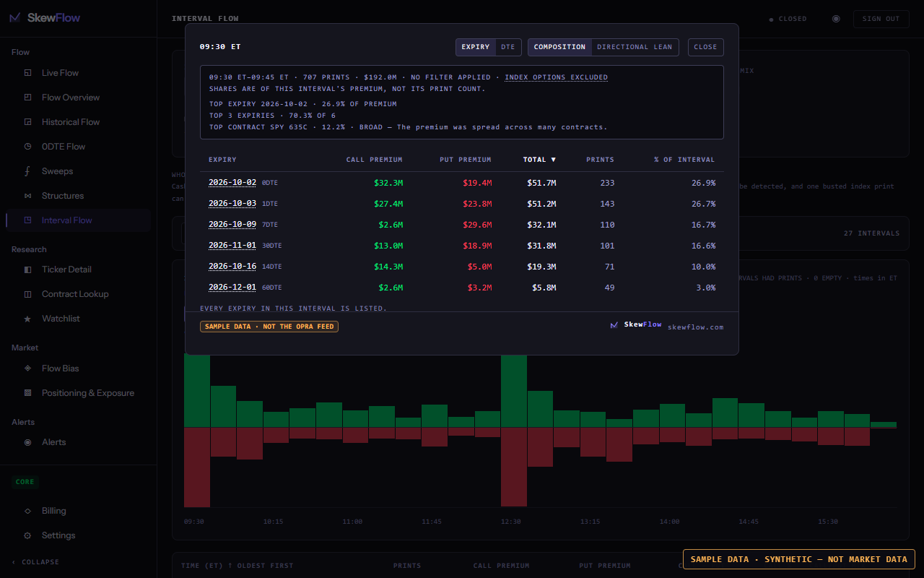
Task: Sort by CALL PREMIUM column header
Action: [374, 160]
